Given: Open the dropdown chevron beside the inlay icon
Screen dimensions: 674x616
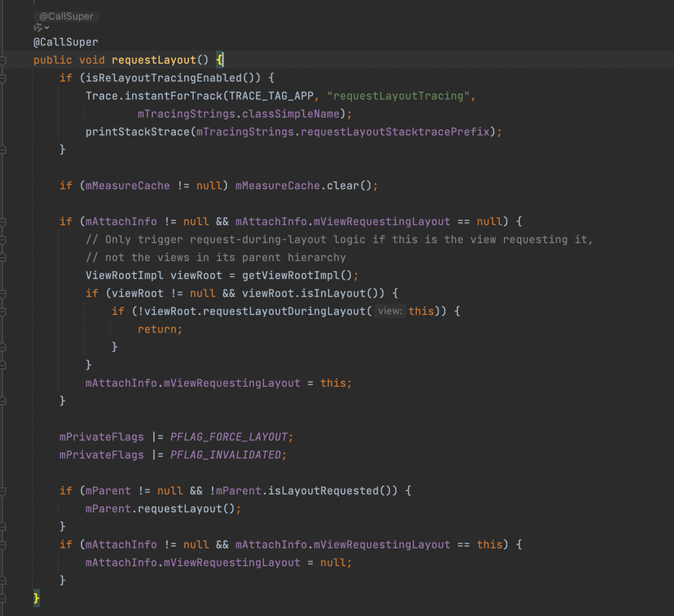Looking at the screenshot, I should click(x=47, y=27).
